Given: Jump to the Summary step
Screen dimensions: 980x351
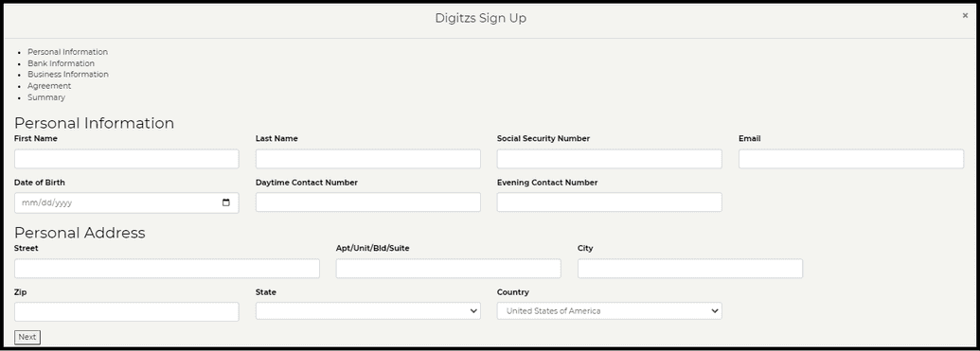Looking at the screenshot, I should pos(46,97).
